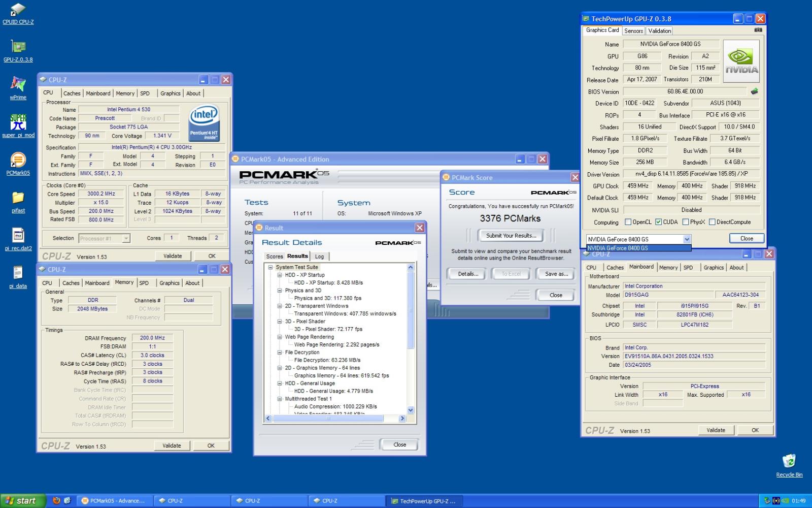Click Close button in GPU-Z window
812x508 pixels.
pos(747,238)
